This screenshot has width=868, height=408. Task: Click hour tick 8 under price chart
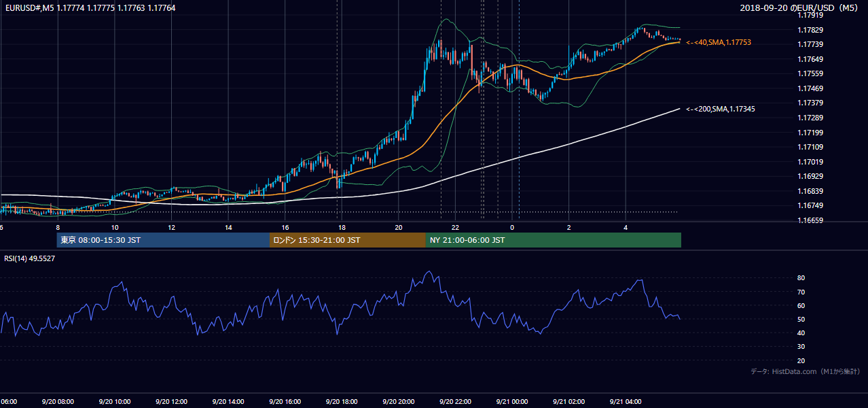[58, 227]
